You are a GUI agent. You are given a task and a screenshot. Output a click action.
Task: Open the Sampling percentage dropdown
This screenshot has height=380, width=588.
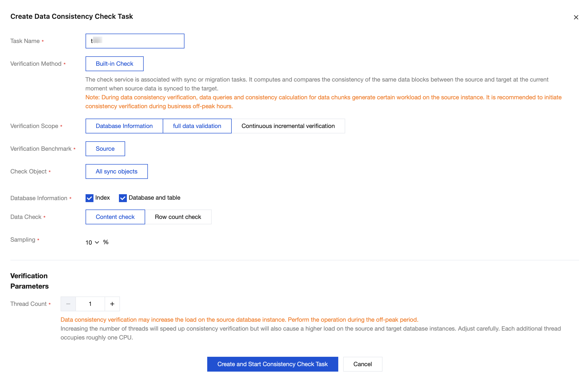pyautogui.click(x=97, y=242)
